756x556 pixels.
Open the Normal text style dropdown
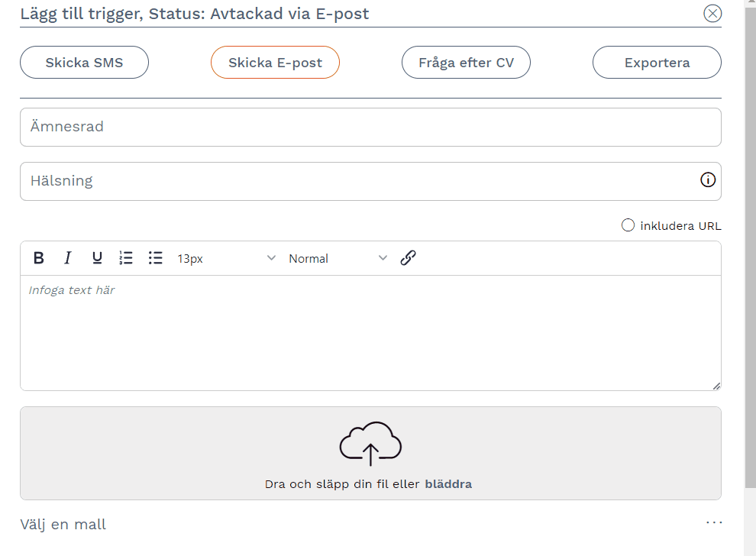[x=338, y=258]
